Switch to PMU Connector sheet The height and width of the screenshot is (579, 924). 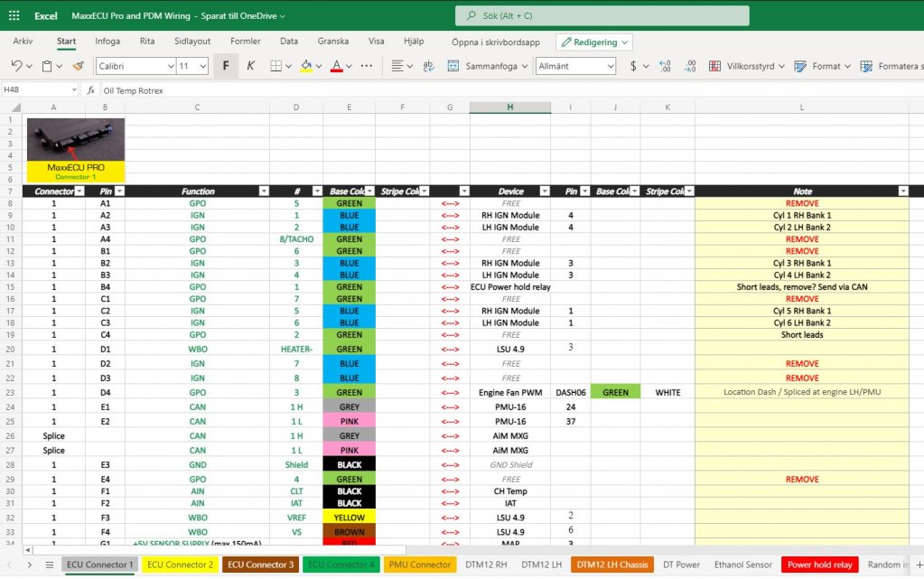(420, 565)
